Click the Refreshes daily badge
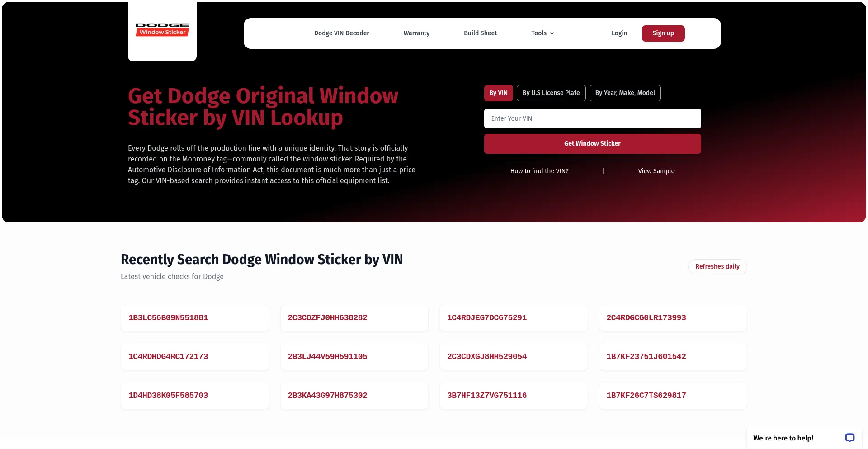This screenshot has width=868, height=449. pyautogui.click(x=717, y=267)
